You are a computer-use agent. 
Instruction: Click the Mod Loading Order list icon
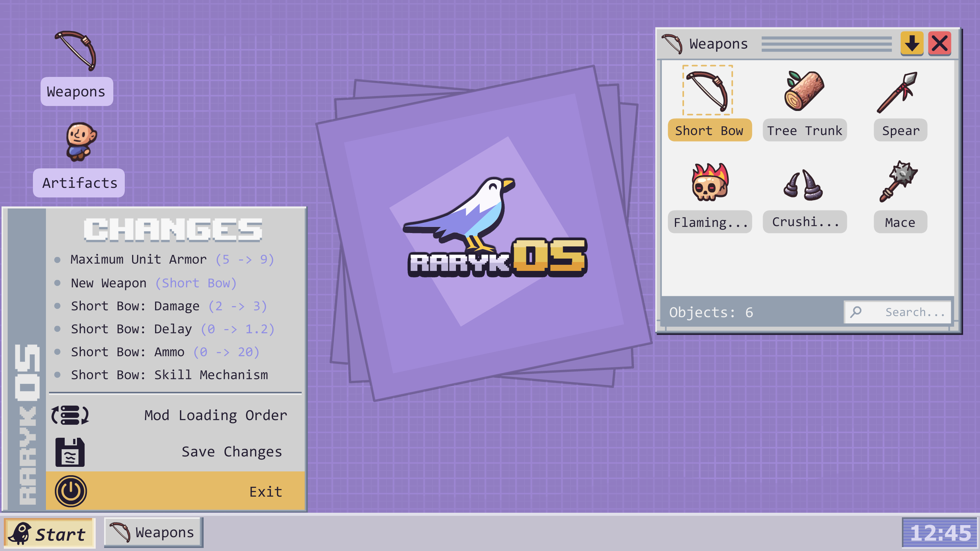tap(70, 415)
